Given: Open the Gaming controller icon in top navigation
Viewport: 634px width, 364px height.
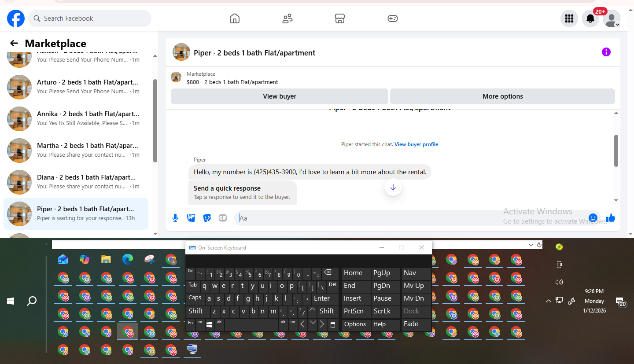Looking at the screenshot, I should [x=392, y=18].
